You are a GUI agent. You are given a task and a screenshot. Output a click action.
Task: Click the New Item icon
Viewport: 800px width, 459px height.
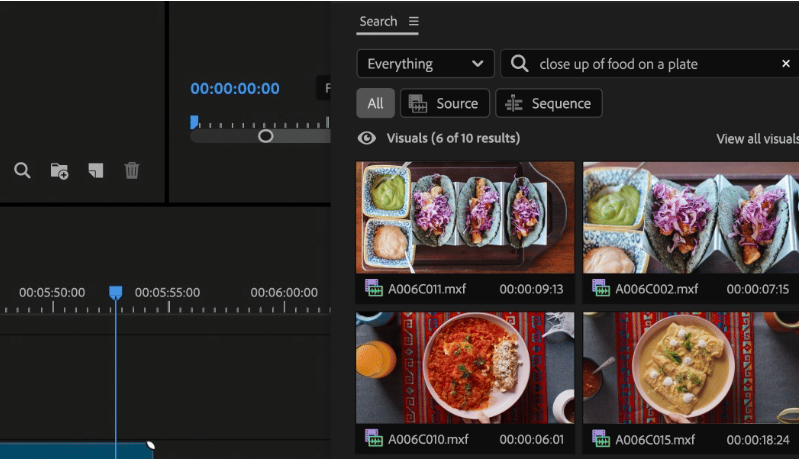tap(95, 171)
